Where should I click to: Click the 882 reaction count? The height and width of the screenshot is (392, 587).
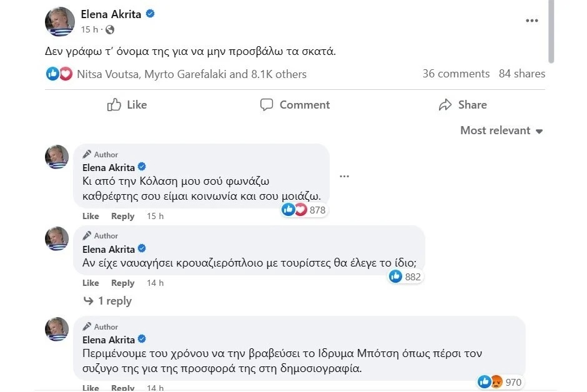point(412,277)
